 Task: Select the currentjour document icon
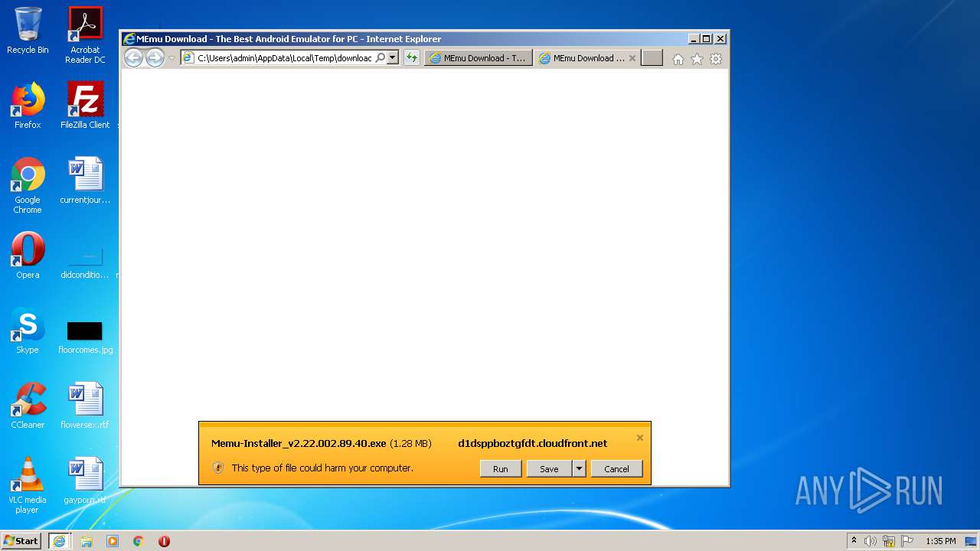85,181
